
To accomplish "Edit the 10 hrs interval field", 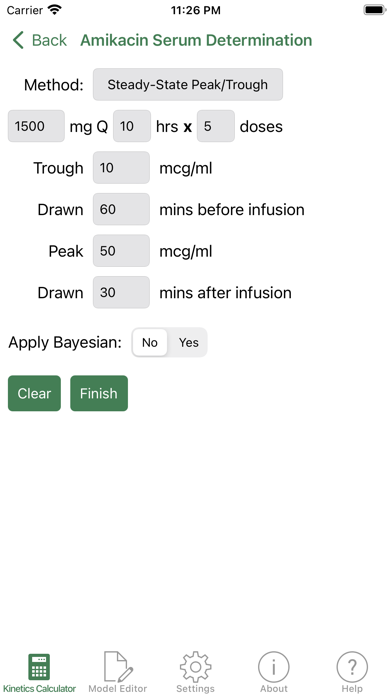I will 132,126.
